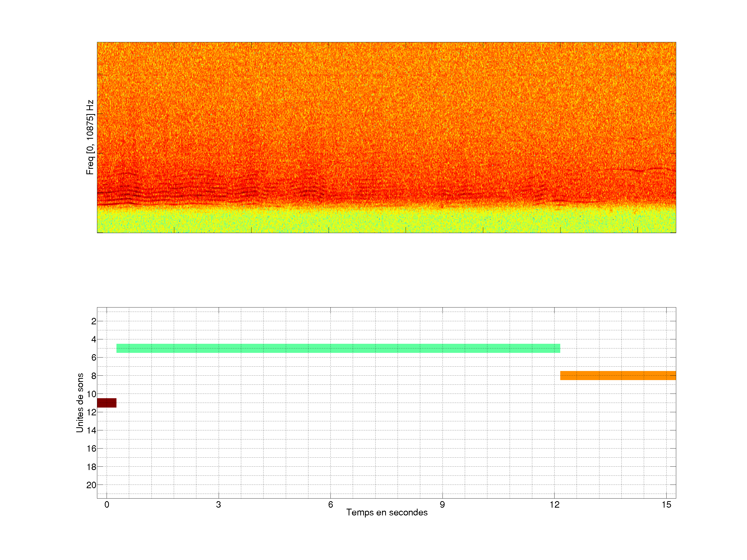Click y-axis tick label 2

click(x=94, y=321)
